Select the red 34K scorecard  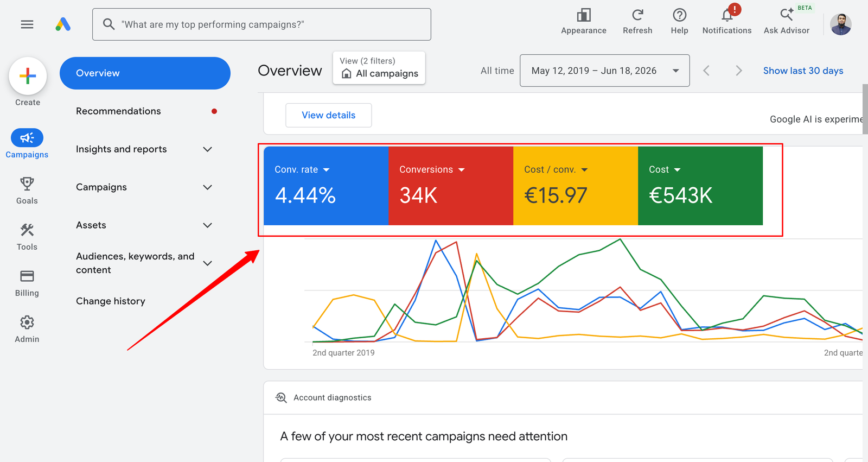click(451, 186)
